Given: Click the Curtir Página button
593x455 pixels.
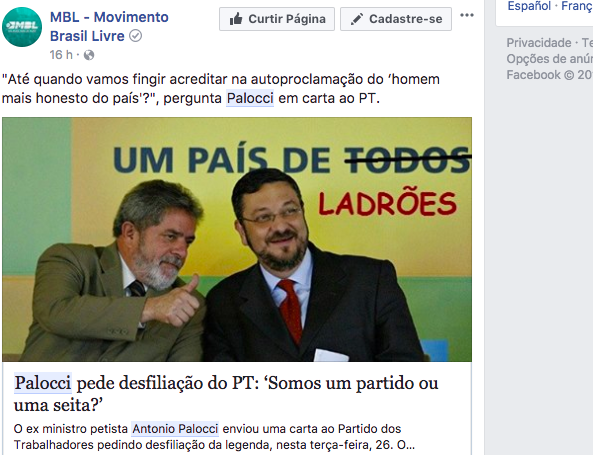Looking at the screenshot, I should coord(277,19).
